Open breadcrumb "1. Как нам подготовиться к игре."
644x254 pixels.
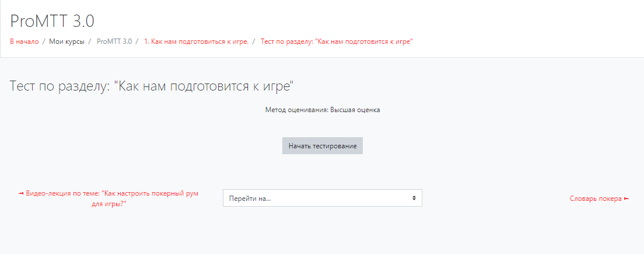[196, 41]
